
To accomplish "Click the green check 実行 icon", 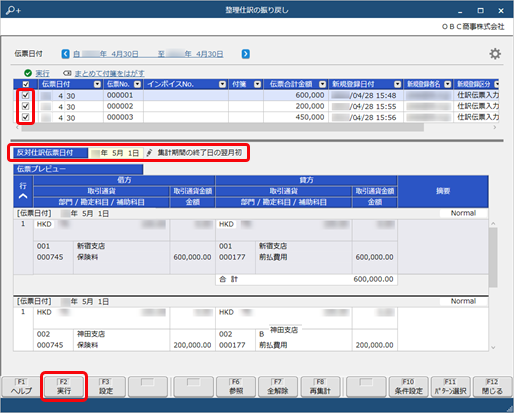I will click(x=28, y=73).
